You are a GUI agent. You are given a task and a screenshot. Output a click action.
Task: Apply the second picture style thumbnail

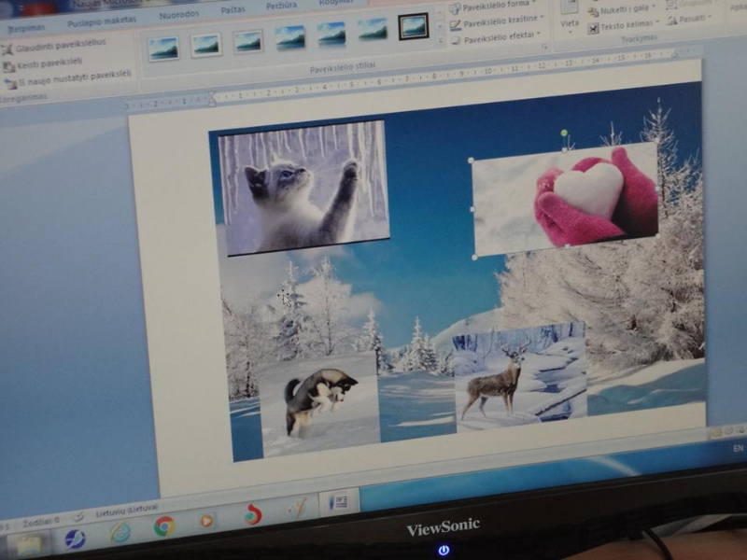205,45
